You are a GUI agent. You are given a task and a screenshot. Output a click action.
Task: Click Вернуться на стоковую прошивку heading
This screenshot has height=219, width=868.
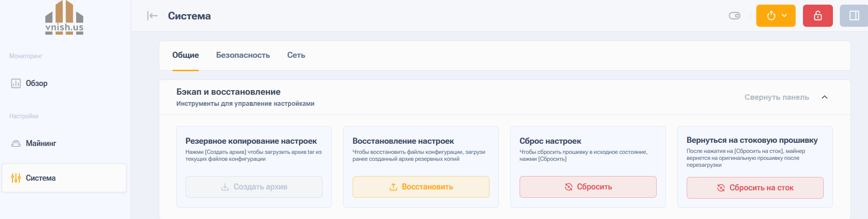coord(752,140)
